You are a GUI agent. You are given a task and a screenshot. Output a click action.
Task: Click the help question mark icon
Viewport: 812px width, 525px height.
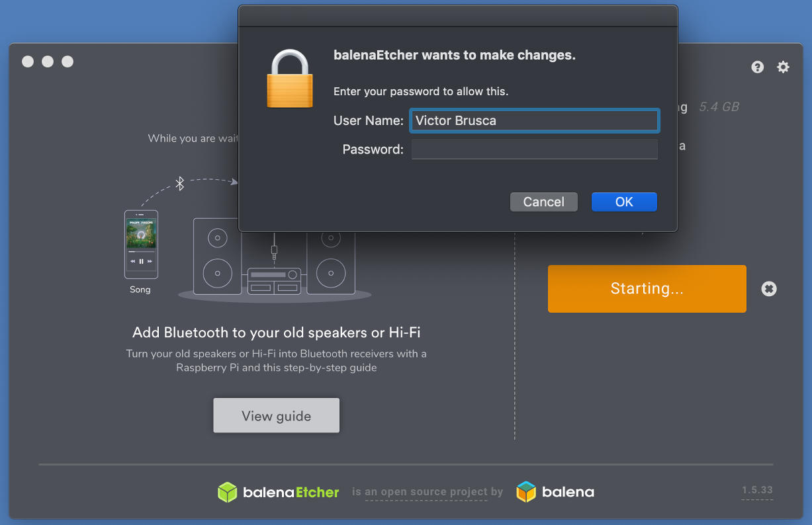(758, 67)
